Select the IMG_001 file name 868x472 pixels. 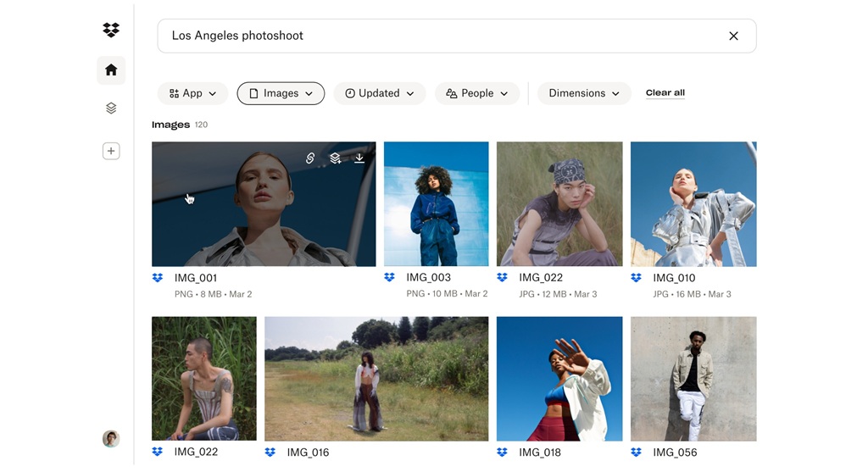click(196, 278)
